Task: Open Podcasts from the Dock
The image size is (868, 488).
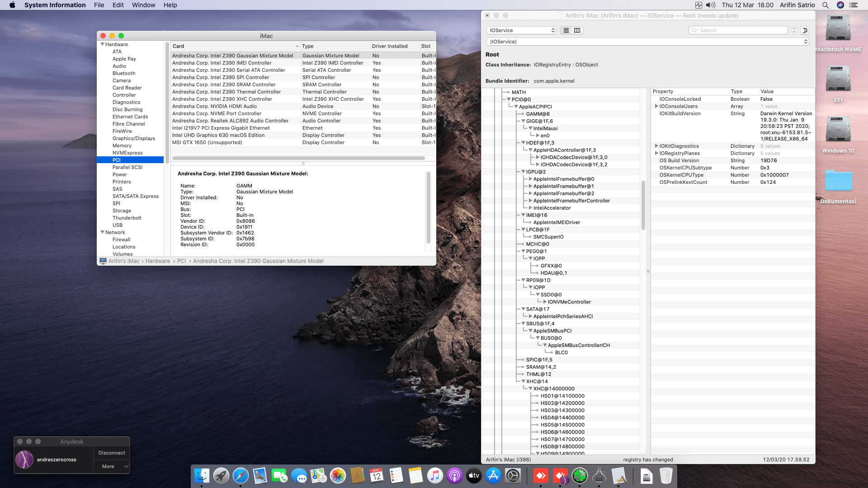Action: [x=454, y=475]
